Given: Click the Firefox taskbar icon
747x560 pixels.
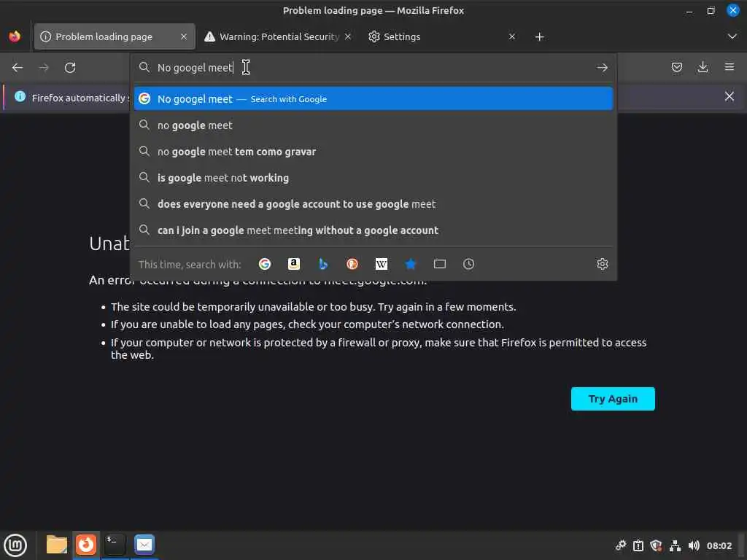Looking at the screenshot, I should 86,545.
